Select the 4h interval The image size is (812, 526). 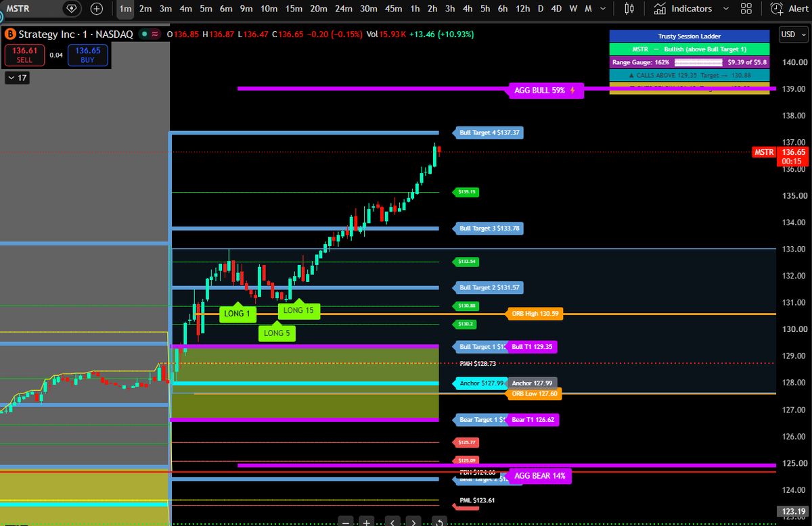coord(468,9)
